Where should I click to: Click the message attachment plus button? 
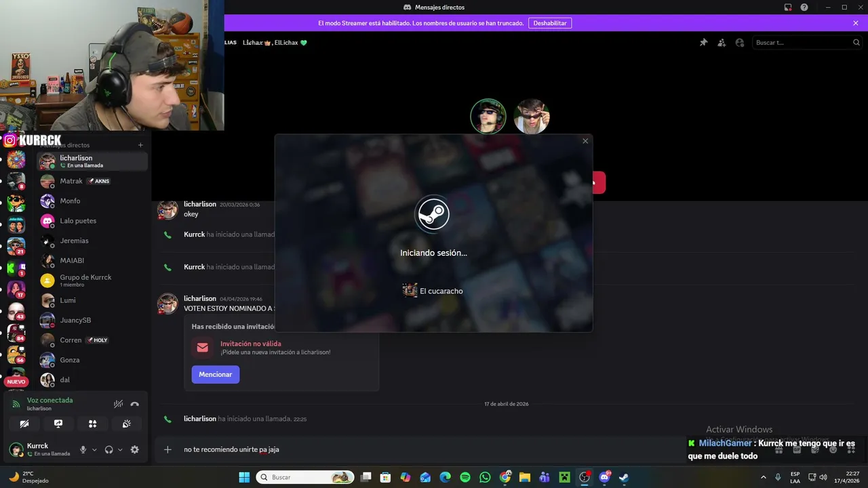[x=167, y=449]
